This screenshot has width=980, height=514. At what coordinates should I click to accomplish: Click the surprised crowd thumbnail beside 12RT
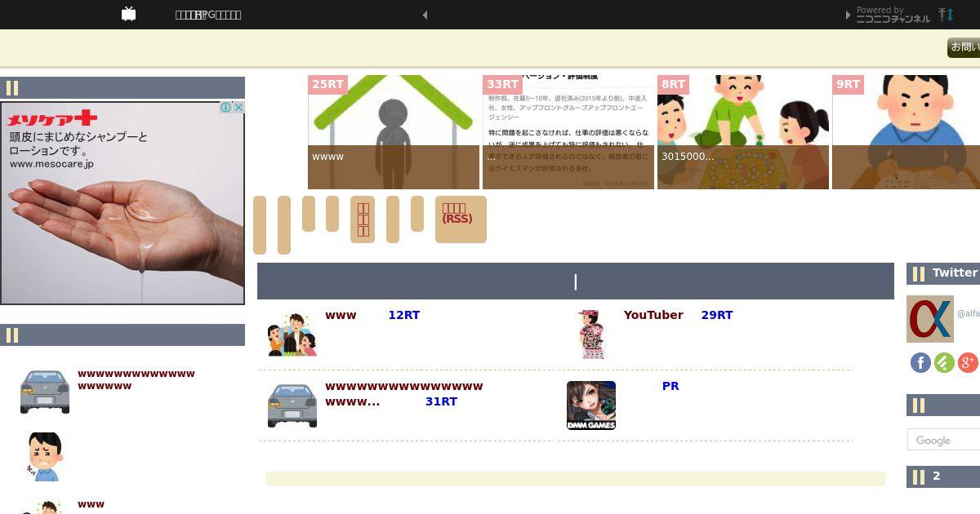(292, 335)
